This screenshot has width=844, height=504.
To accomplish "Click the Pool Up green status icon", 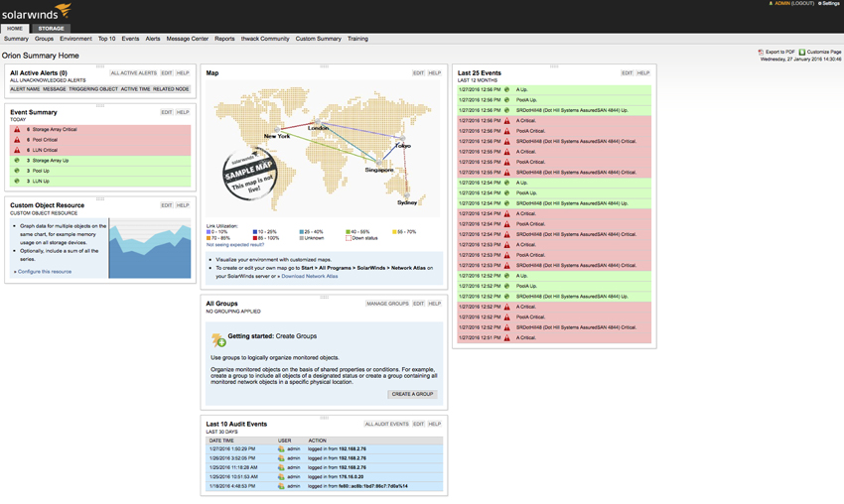I will click(17, 171).
